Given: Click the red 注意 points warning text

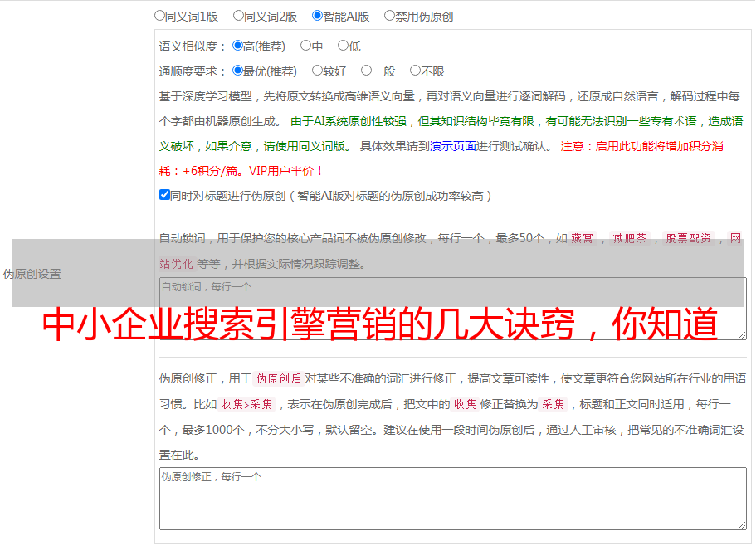Looking at the screenshot, I should point(441,158).
